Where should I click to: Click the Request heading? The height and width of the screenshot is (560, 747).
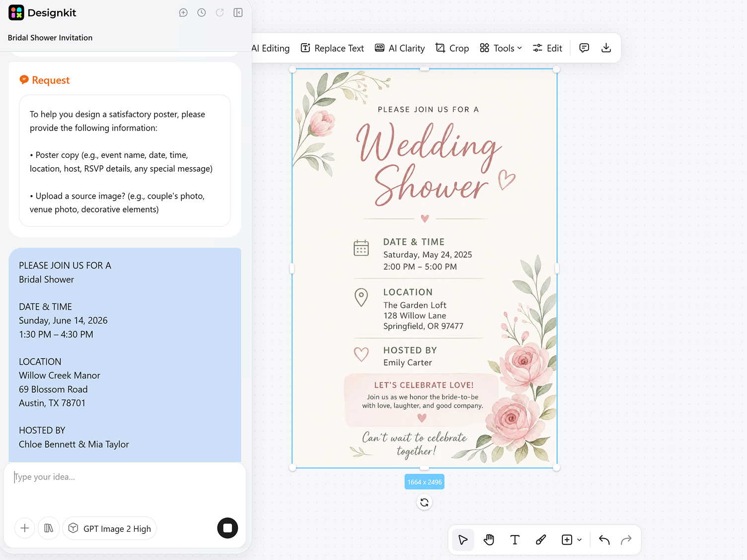pyautogui.click(x=51, y=80)
